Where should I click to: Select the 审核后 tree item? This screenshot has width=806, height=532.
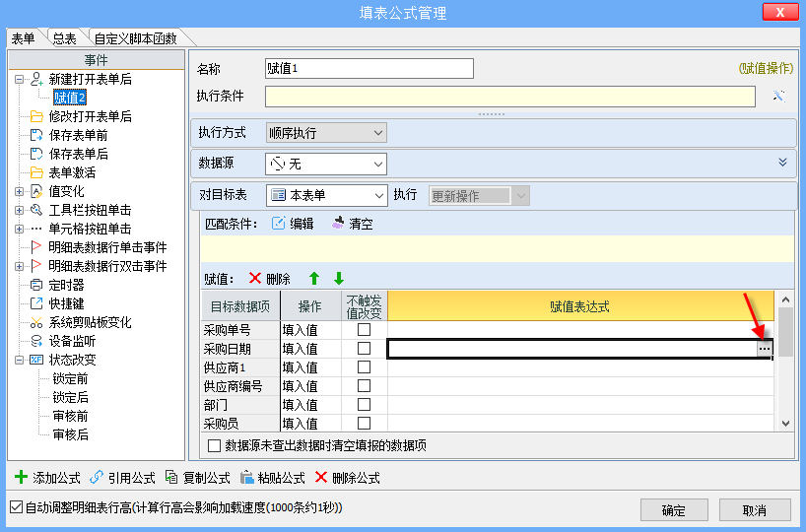[70, 434]
